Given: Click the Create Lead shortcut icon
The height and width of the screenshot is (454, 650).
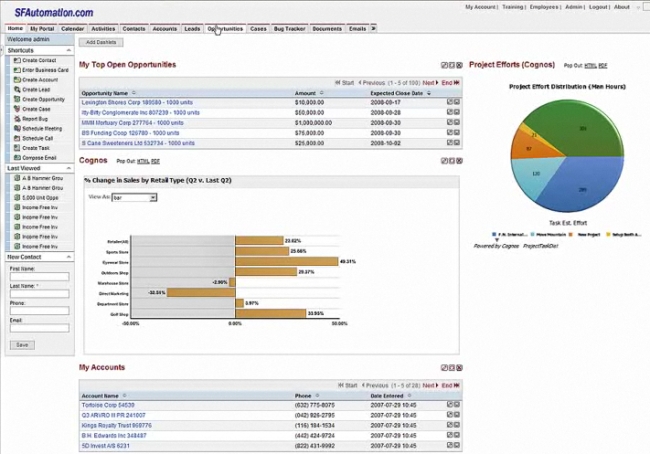Looking at the screenshot, I should (x=17, y=90).
